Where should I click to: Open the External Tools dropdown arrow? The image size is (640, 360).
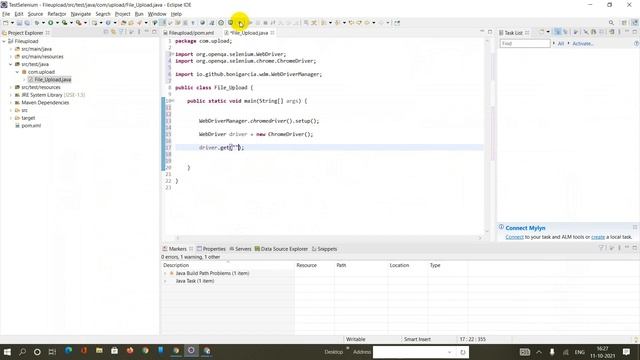(x=85, y=23)
